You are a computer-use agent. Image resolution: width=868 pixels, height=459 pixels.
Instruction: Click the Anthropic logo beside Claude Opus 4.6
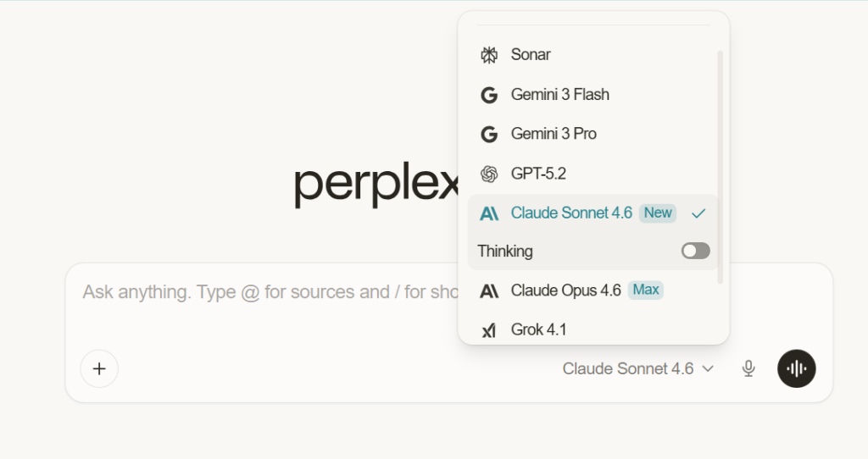tap(489, 291)
